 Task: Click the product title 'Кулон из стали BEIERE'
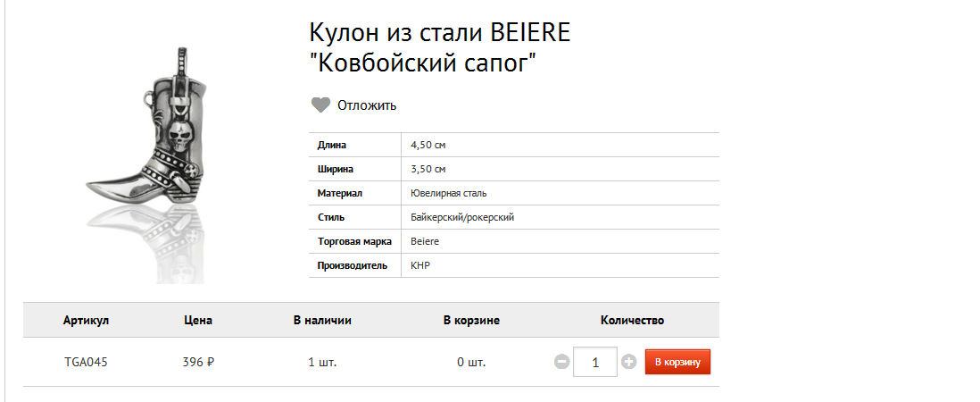coord(440,32)
